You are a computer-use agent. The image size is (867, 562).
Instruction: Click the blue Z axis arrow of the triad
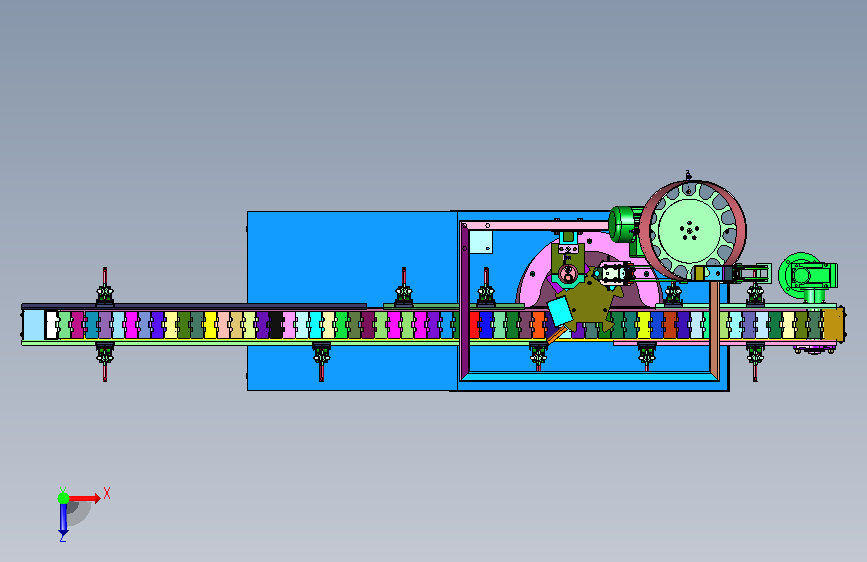point(63,520)
